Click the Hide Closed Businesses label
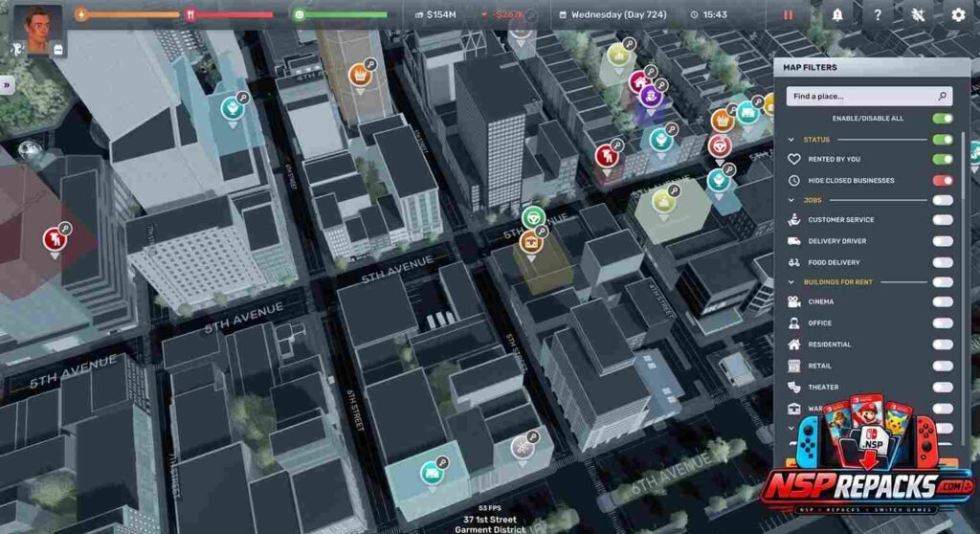 pos(851,181)
